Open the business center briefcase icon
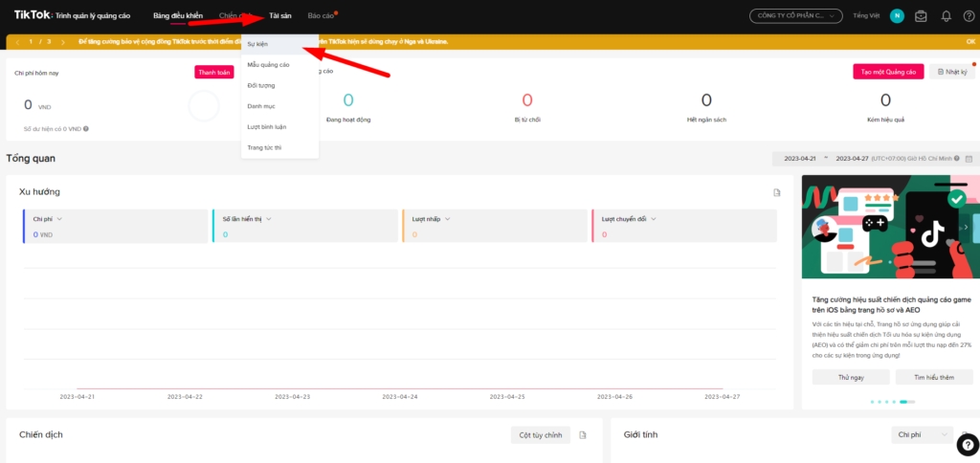 click(921, 16)
